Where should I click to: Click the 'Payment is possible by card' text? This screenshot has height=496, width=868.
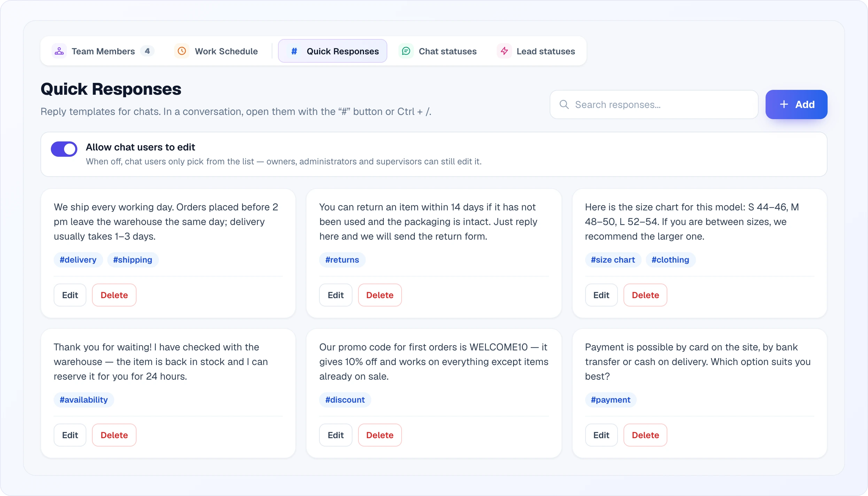[x=698, y=362]
